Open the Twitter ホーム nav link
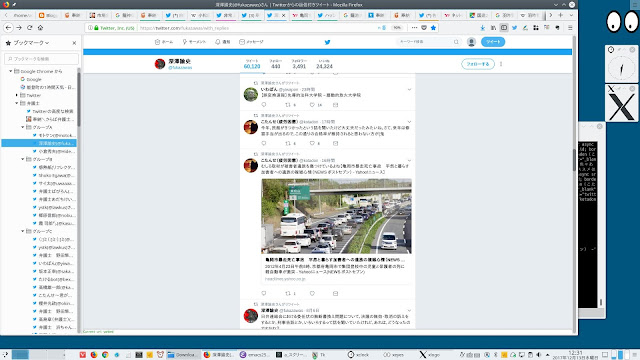Image resolution: width=640 pixels, height=360 pixels. point(164,42)
